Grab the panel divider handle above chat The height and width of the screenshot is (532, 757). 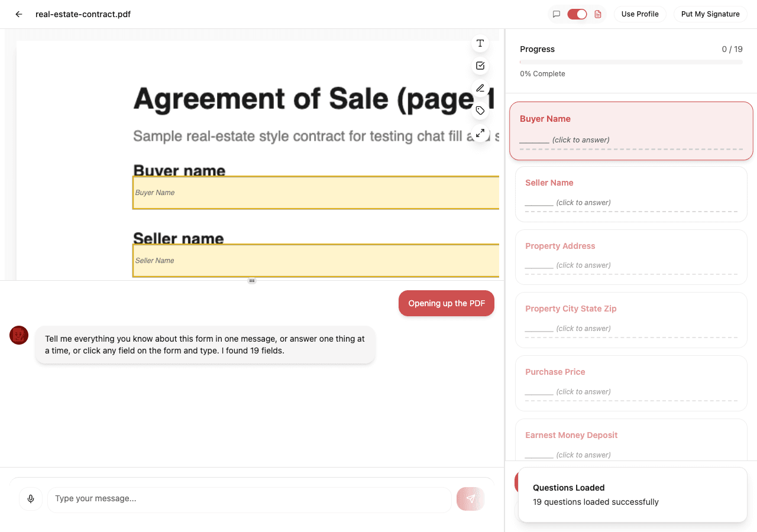[x=252, y=281]
